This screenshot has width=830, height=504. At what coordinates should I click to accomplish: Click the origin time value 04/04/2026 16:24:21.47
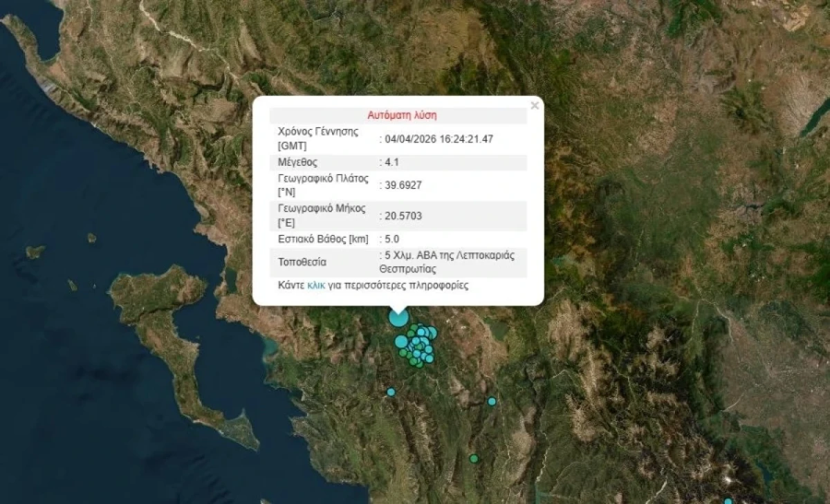[439, 139]
